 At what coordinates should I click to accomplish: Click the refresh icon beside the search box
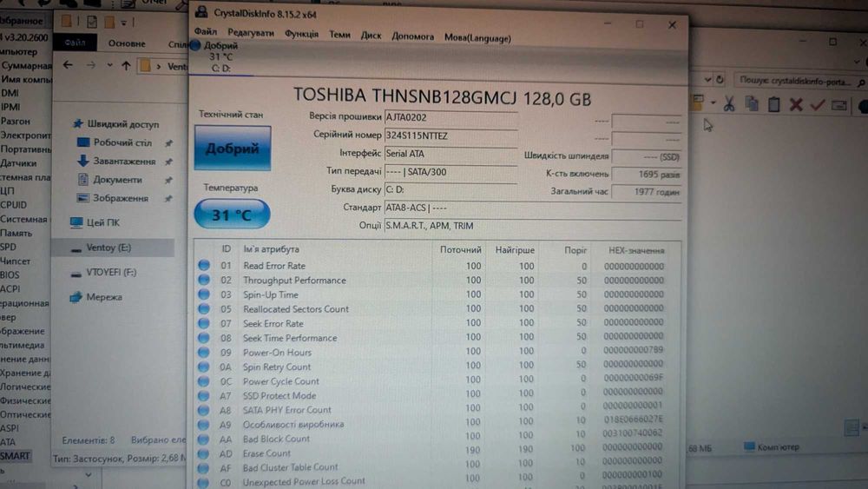click(720, 80)
